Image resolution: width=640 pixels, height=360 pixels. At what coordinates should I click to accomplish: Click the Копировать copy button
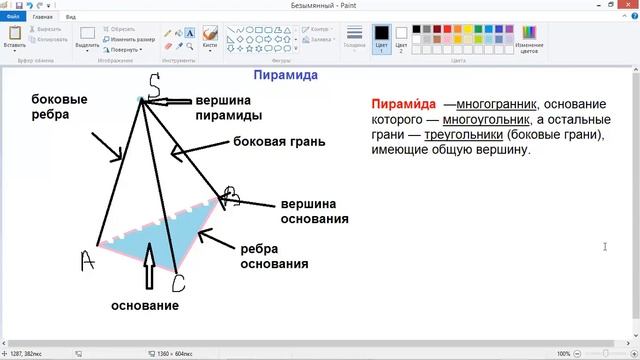pos(49,40)
